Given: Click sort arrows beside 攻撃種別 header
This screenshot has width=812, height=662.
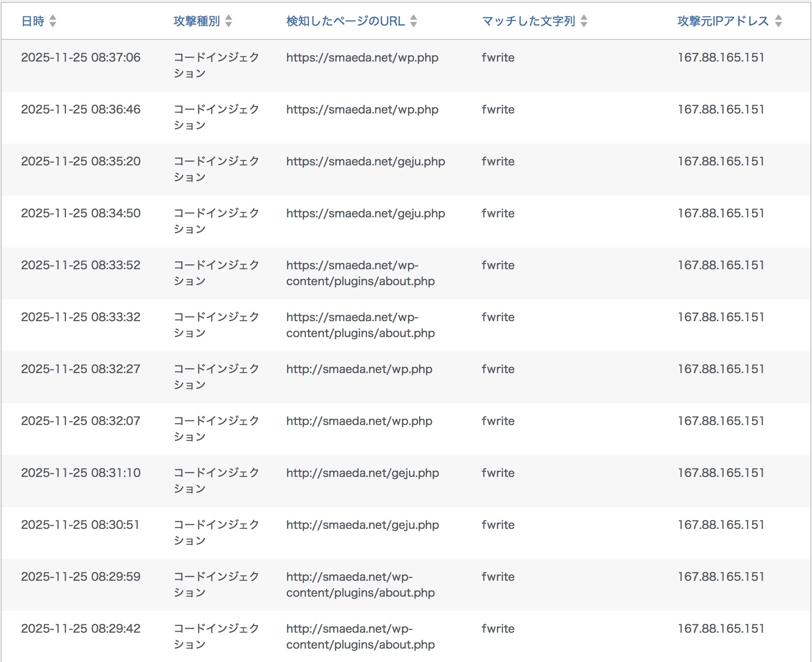Looking at the screenshot, I should click(x=229, y=21).
